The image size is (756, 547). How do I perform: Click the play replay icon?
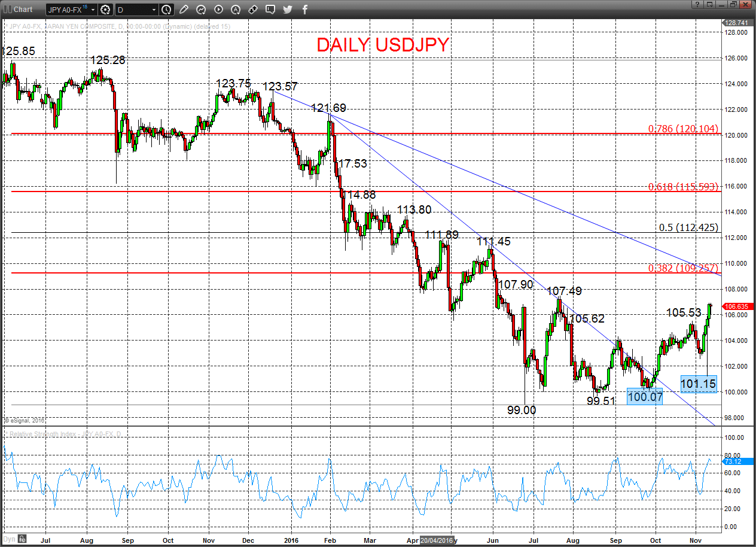218,10
